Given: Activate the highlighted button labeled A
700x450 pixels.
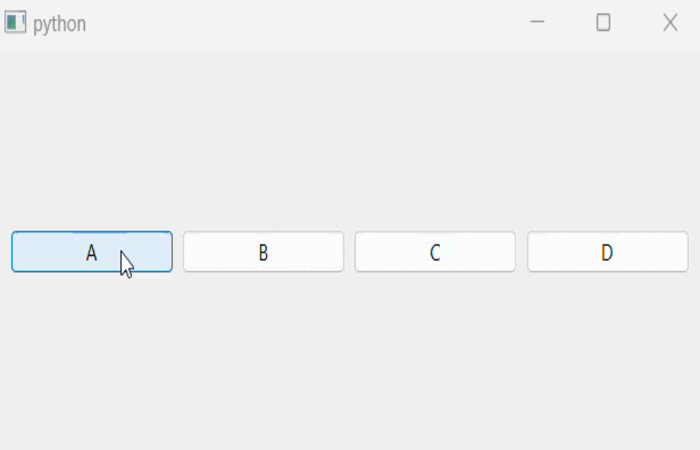Looking at the screenshot, I should click(x=91, y=252).
